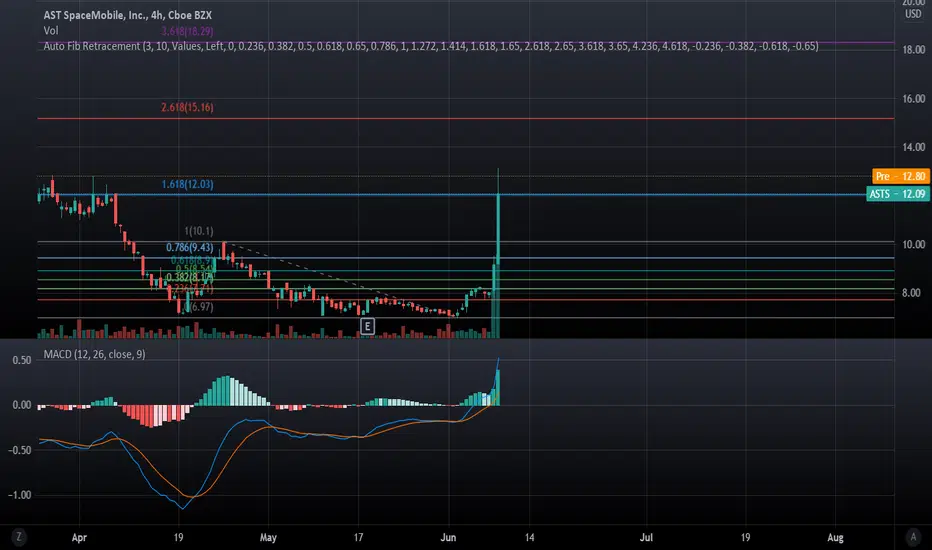Toggle auto scale 'A' button at bottom right
This screenshot has width=932, height=550.
click(914, 537)
